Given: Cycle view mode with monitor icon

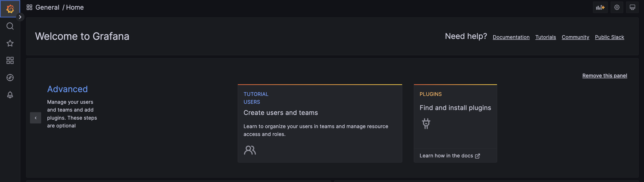Looking at the screenshot, I should (632, 7).
